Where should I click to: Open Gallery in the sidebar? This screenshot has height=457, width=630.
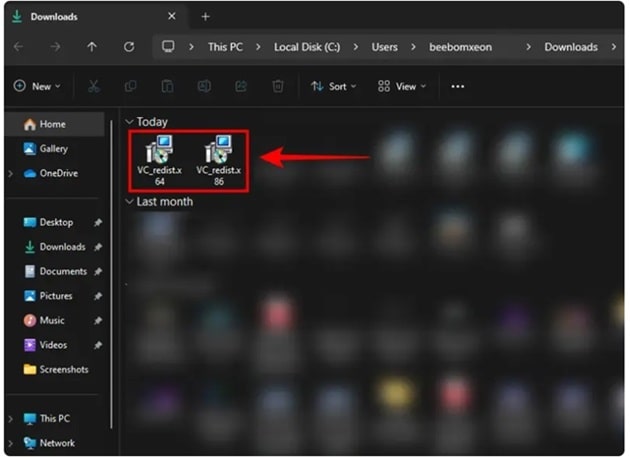[53, 148]
